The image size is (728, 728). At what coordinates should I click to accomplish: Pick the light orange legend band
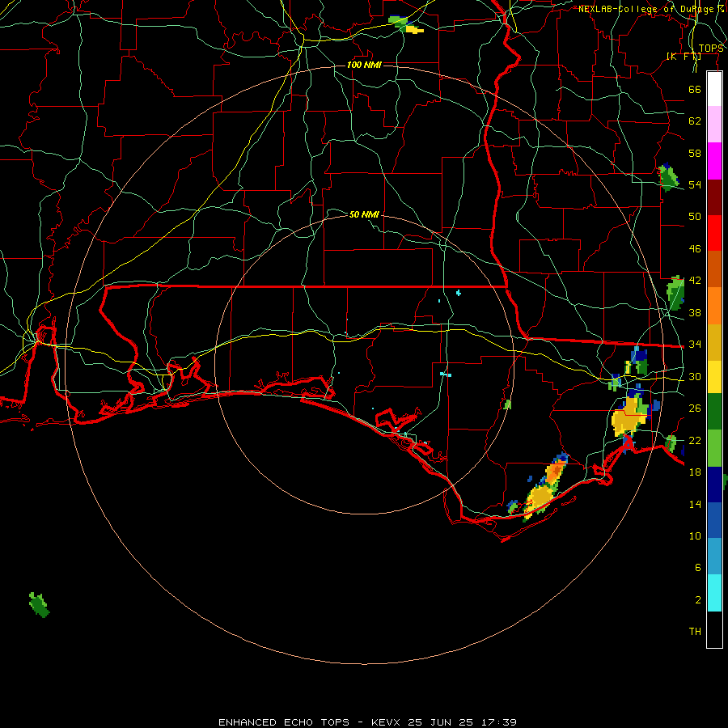tap(714, 306)
